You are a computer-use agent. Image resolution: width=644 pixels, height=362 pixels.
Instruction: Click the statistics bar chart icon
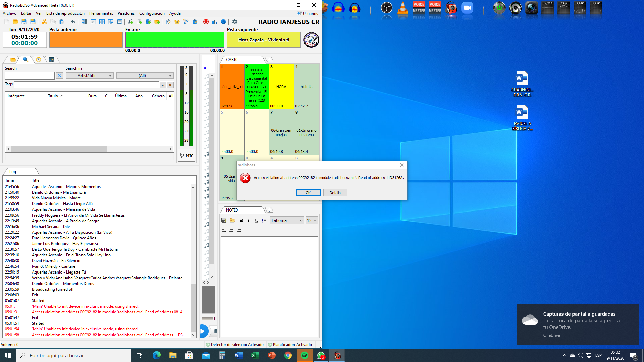coord(215,22)
